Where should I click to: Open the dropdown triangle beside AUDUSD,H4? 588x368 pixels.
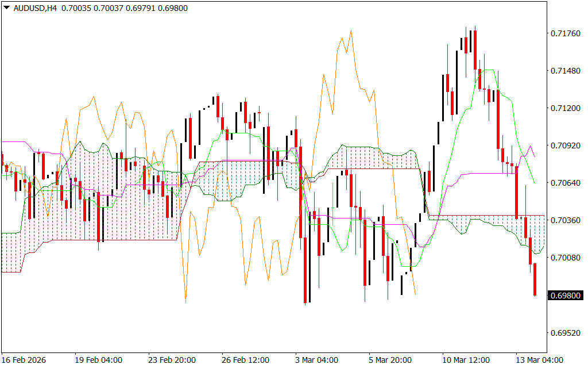(6, 8)
